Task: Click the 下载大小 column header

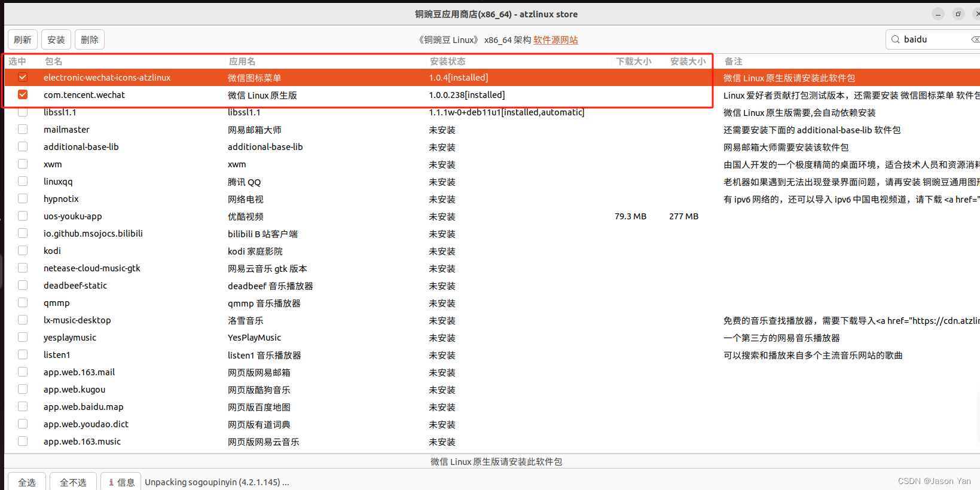Action: tap(633, 62)
